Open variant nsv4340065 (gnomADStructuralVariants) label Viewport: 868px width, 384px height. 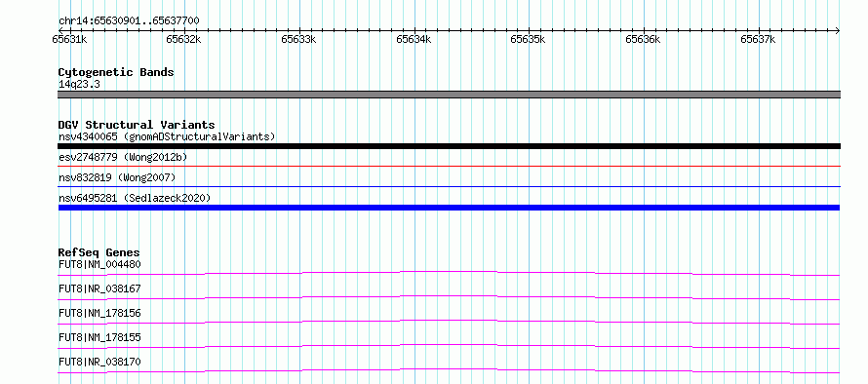pyautogui.click(x=167, y=136)
